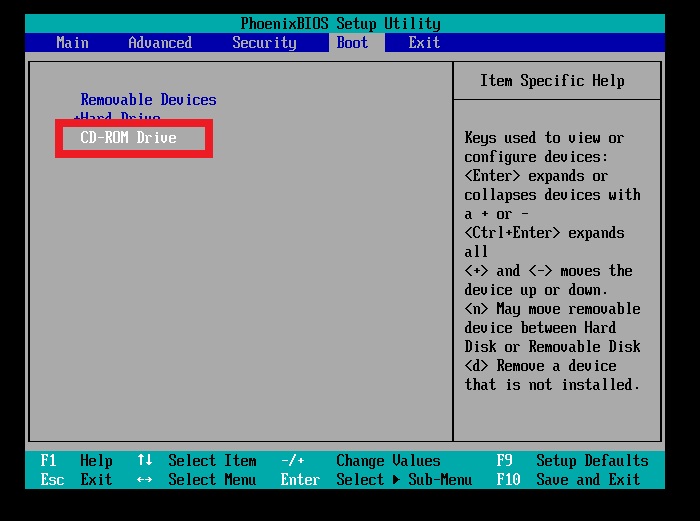Click the Esc key label in footer
The width and height of the screenshot is (700, 521).
point(52,480)
